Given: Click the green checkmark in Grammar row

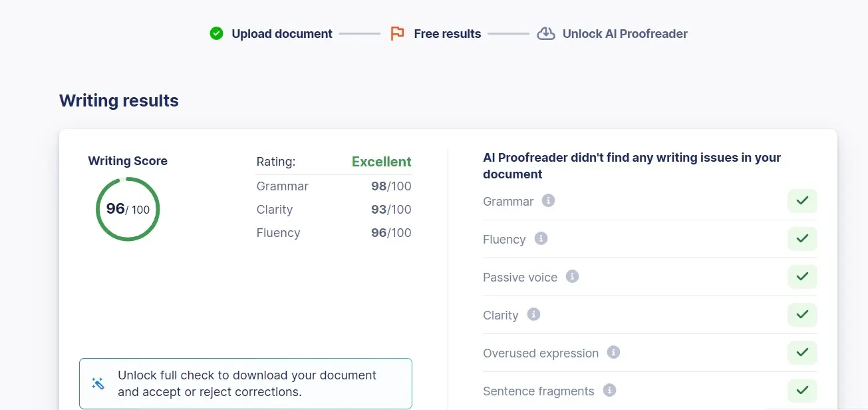Looking at the screenshot, I should click(802, 201).
